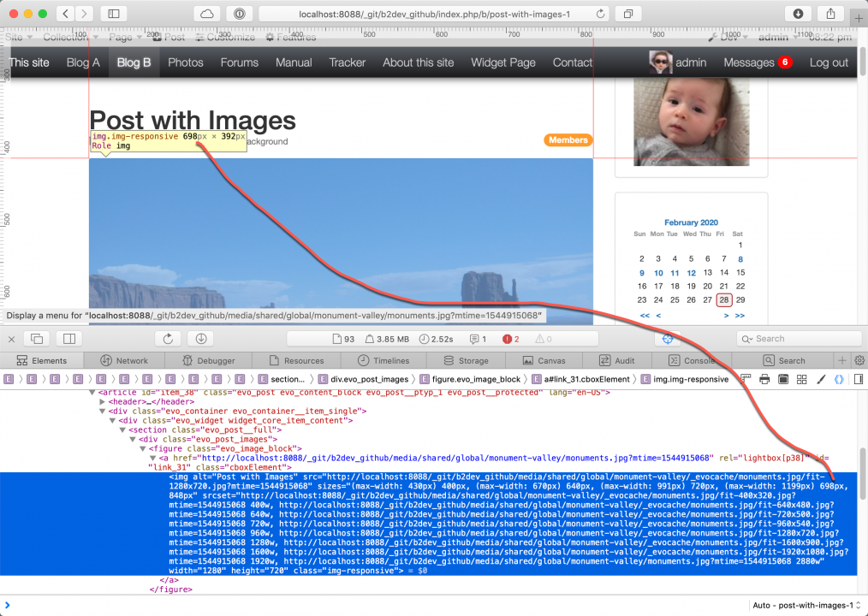Collapse the figure evo_image_block node
Image resolution: width=868 pixels, height=616 pixels.
click(142, 449)
